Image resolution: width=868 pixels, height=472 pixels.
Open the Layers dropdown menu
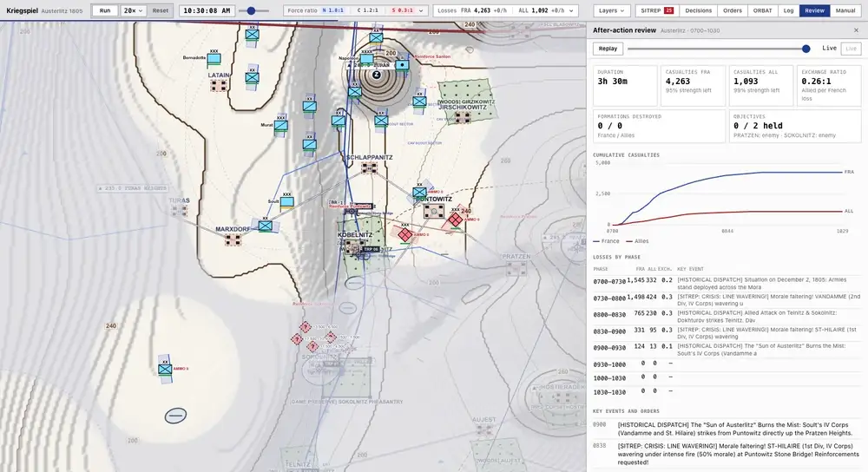point(611,10)
